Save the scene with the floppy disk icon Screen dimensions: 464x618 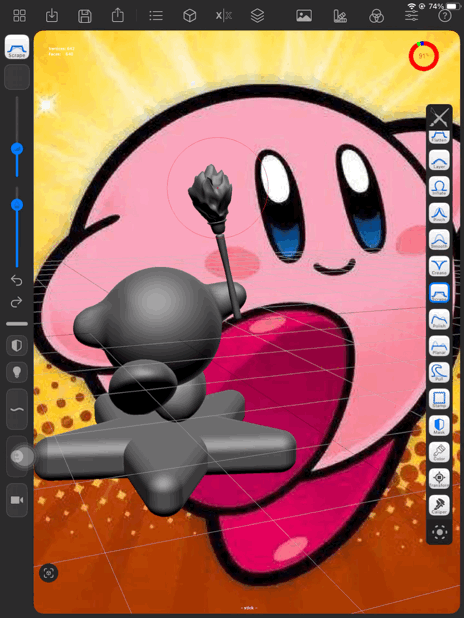click(x=85, y=16)
